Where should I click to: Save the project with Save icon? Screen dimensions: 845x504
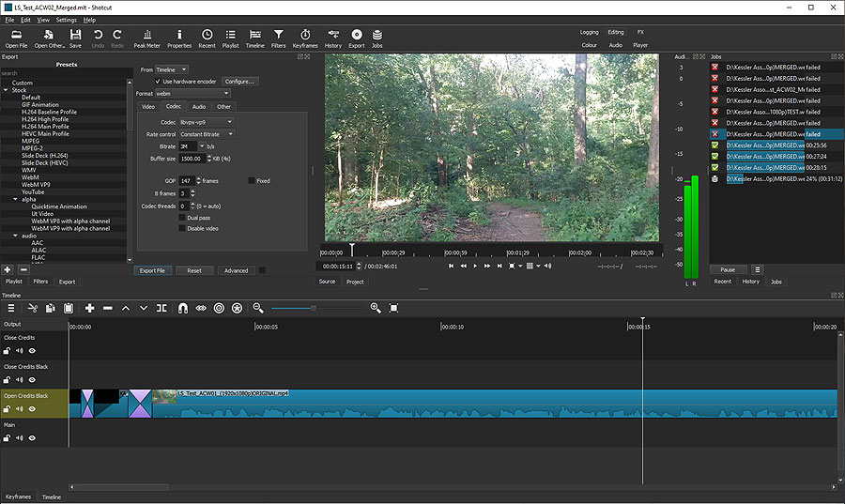pos(75,38)
